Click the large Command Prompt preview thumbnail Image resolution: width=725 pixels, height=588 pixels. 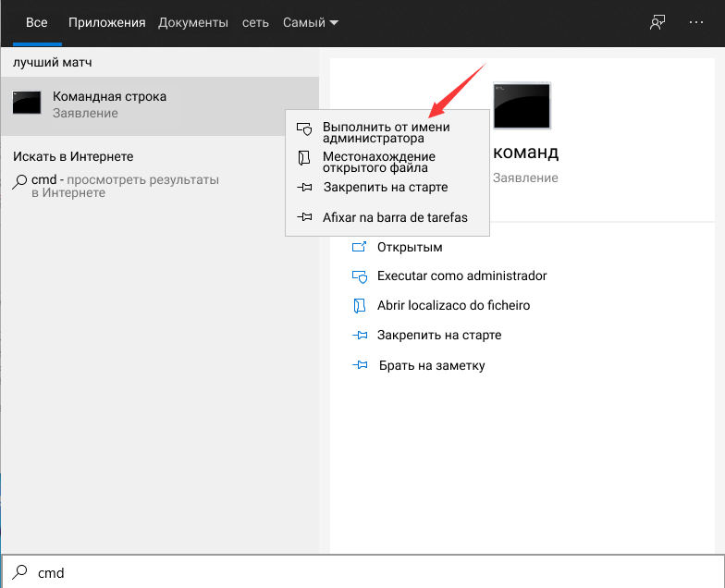[522, 105]
